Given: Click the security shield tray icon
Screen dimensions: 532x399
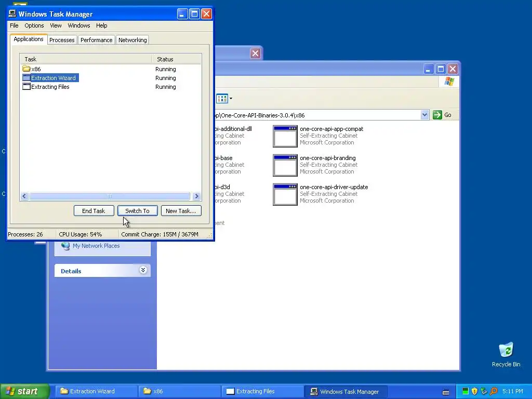Looking at the screenshot, I should tap(474, 391).
